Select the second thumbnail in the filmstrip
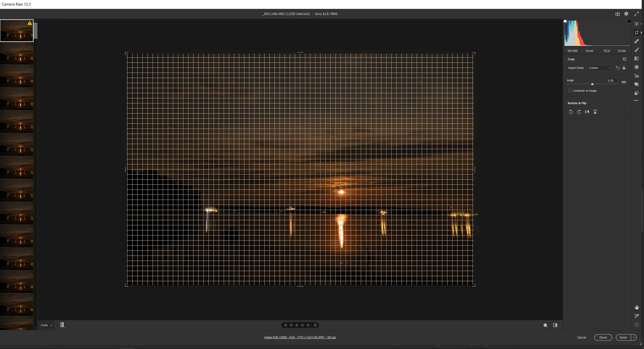The width and height of the screenshot is (644, 349). click(x=17, y=53)
